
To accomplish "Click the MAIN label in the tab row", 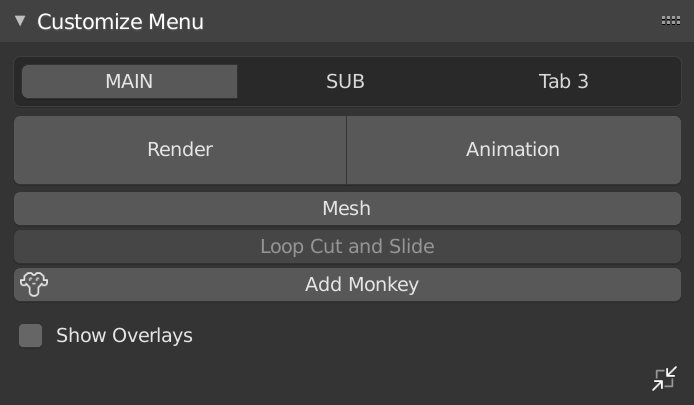I will pyautogui.click(x=129, y=82).
